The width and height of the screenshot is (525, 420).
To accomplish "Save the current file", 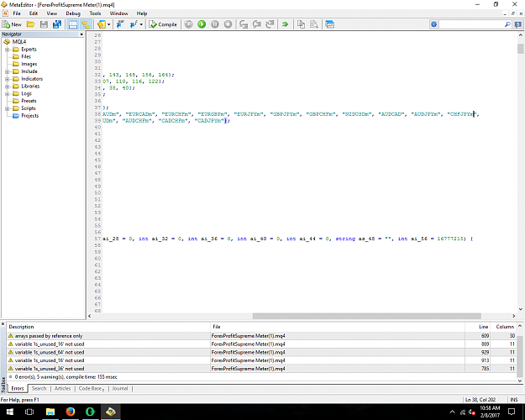I will click(44, 24).
